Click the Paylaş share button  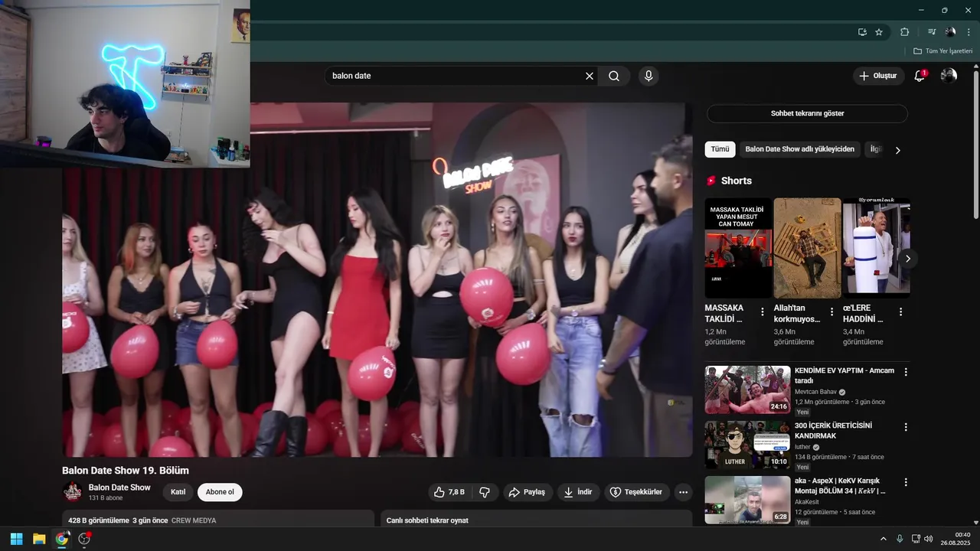528,492
